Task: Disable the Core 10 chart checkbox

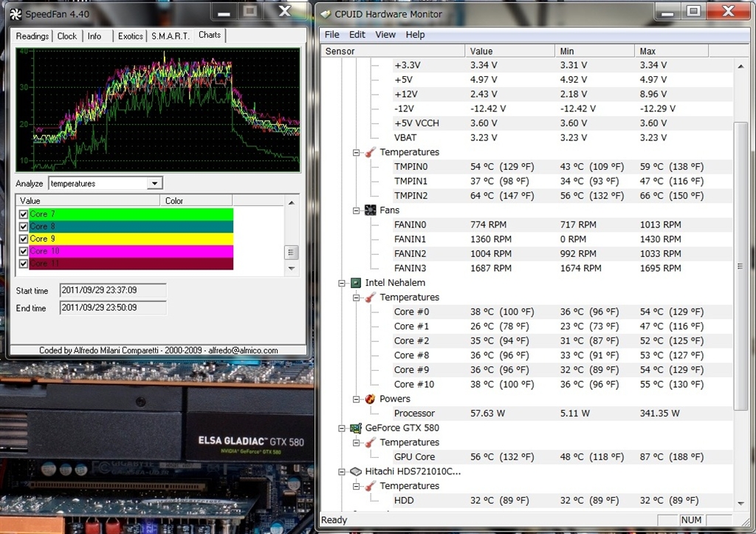Action: [x=24, y=252]
